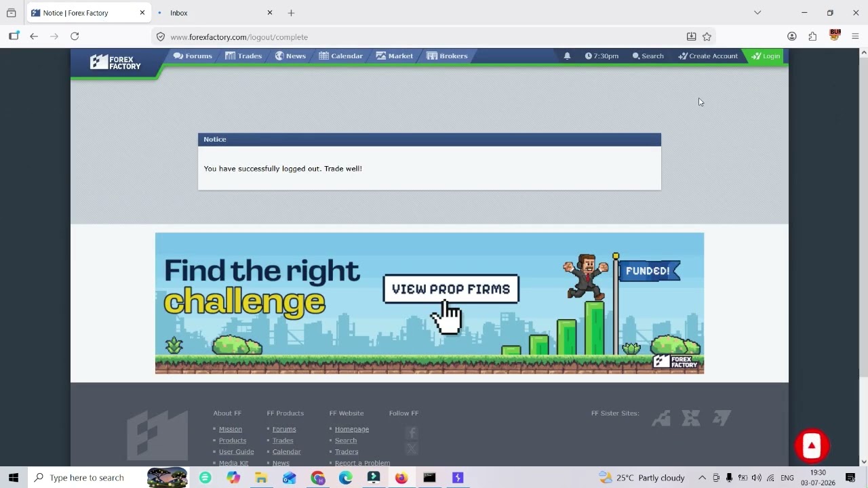Open the Traders footer link
The width and height of the screenshot is (868, 488).
click(x=347, y=451)
